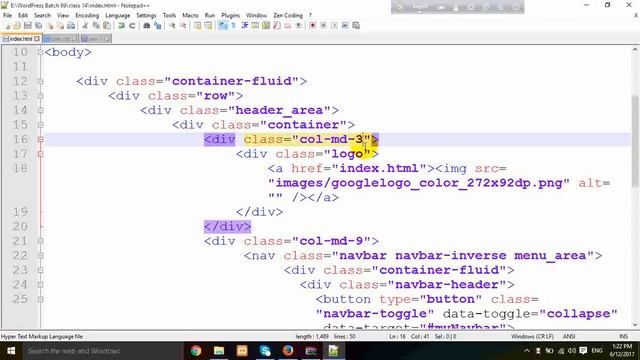
Task: Click the macro Playback icon
Action: point(334,25)
